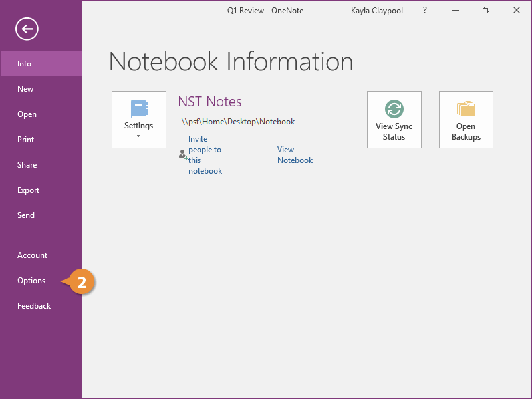Open Invite people to this notebook link

205,155
